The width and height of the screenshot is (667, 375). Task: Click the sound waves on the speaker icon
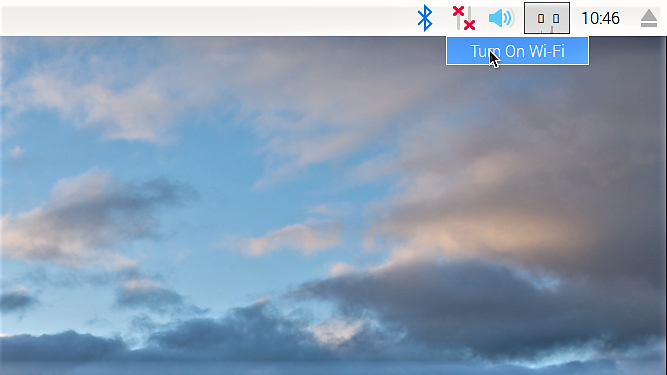coord(509,18)
